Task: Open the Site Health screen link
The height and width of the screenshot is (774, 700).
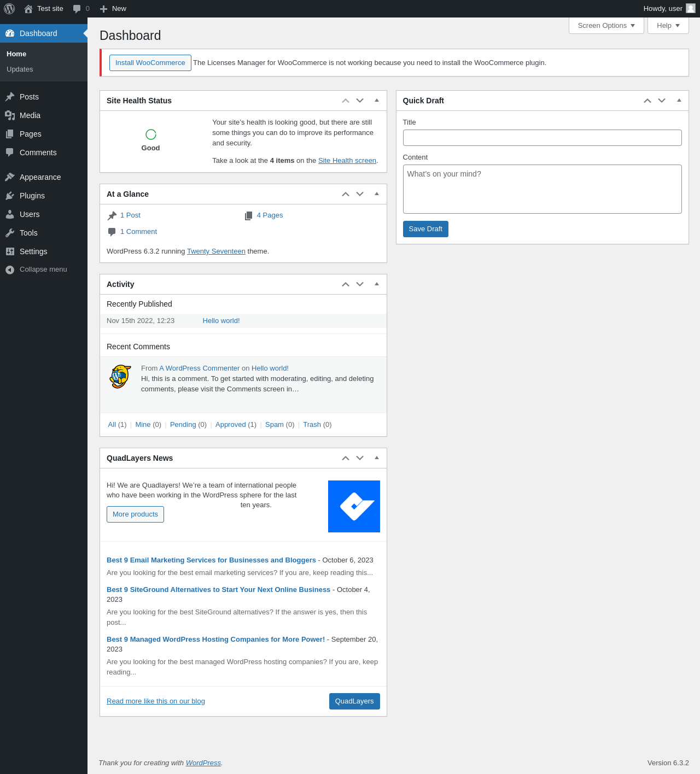Action: click(x=347, y=161)
